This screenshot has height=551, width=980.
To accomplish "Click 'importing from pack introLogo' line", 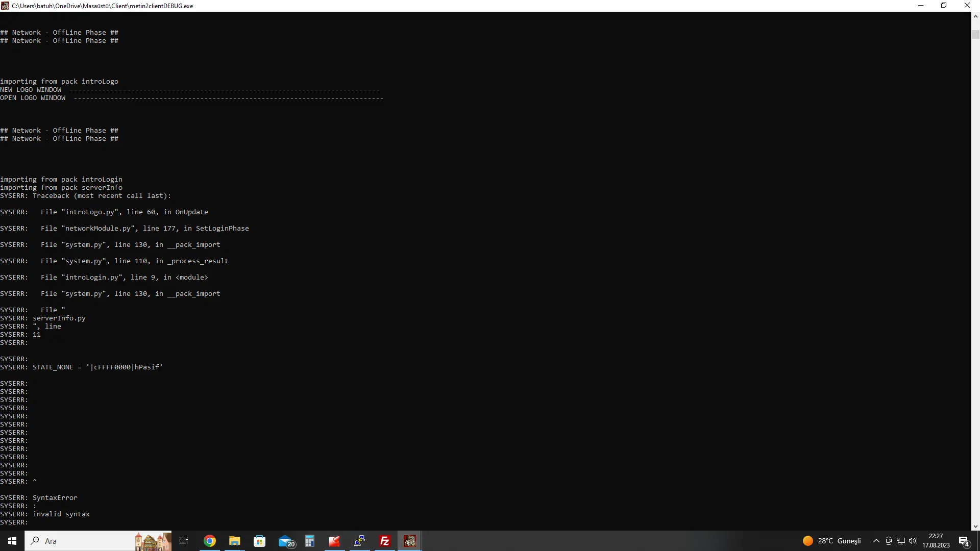I will click(59, 82).
